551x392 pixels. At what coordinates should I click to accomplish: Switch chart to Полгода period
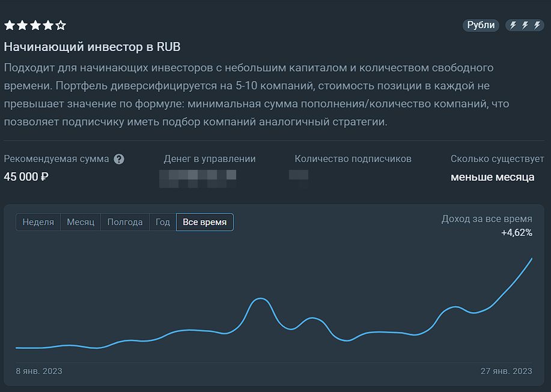point(125,222)
